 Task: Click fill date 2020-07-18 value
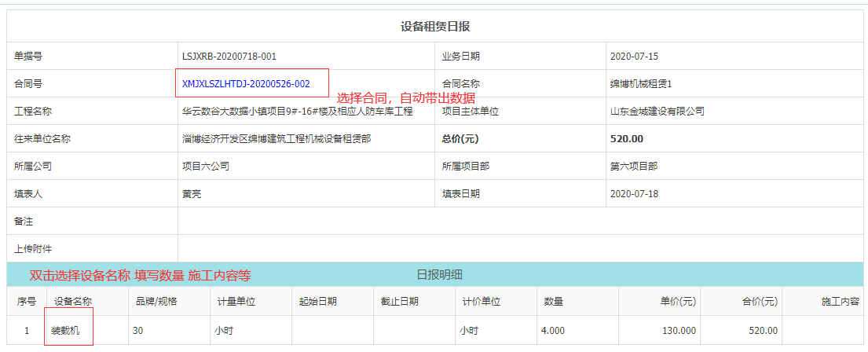click(634, 194)
